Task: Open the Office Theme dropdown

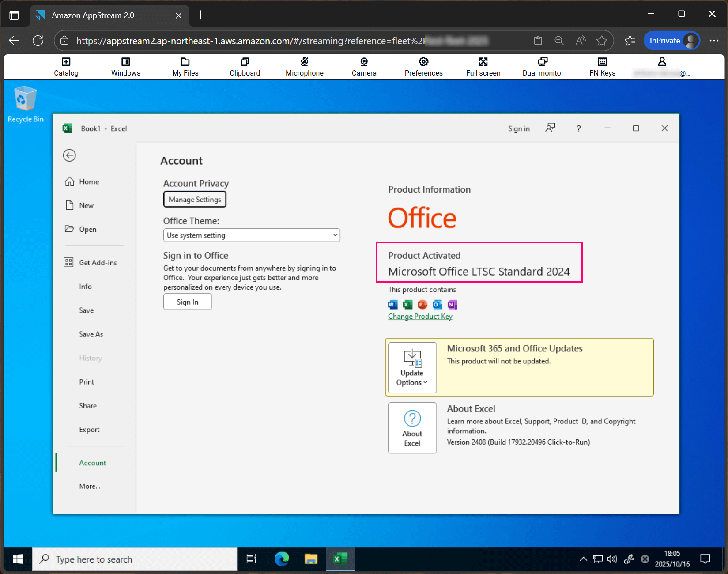Action: (251, 235)
